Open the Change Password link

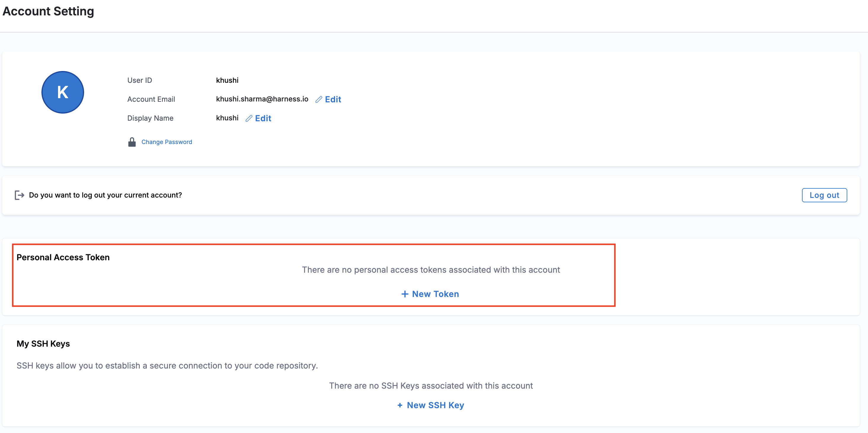click(x=166, y=142)
